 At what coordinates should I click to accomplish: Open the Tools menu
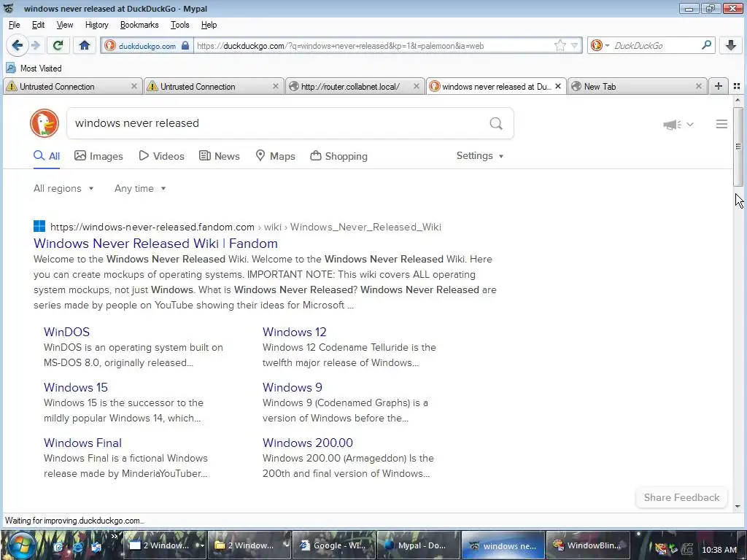179,25
